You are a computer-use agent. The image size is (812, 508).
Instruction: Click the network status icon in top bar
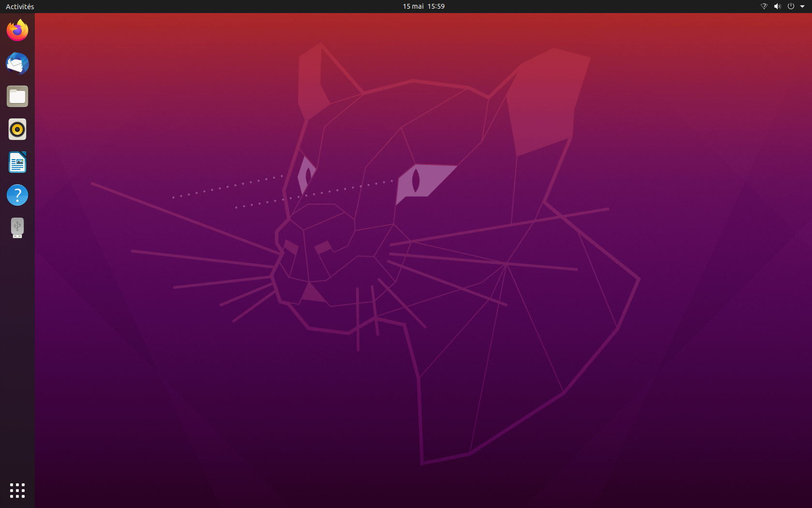click(764, 6)
